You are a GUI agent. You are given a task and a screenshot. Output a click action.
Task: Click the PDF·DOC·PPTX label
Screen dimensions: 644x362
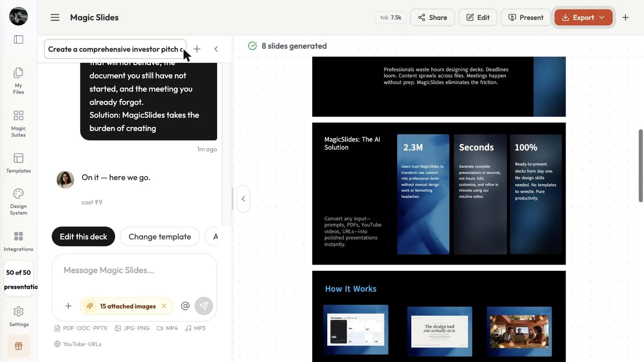81,328
